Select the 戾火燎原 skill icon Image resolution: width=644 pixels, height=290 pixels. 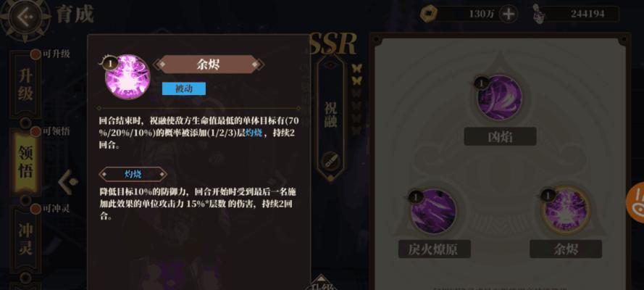(x=433, y=211)
